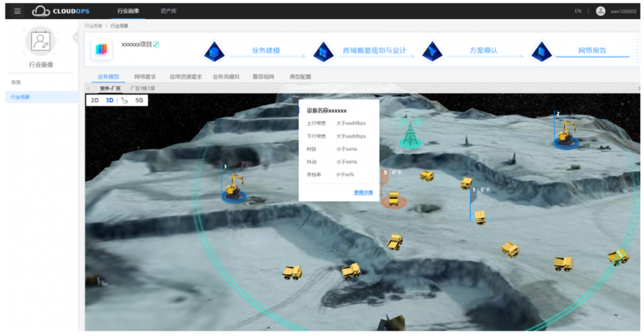This screenshot has height=336, width=644.
Task: Click the 方案确认 step pyramid icon
Action: pos(432,52)
